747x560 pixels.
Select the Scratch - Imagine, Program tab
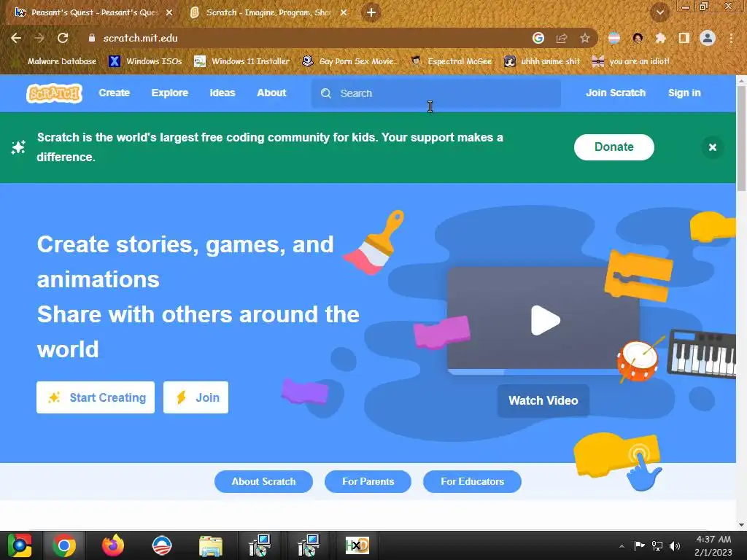tap(267, 13)
